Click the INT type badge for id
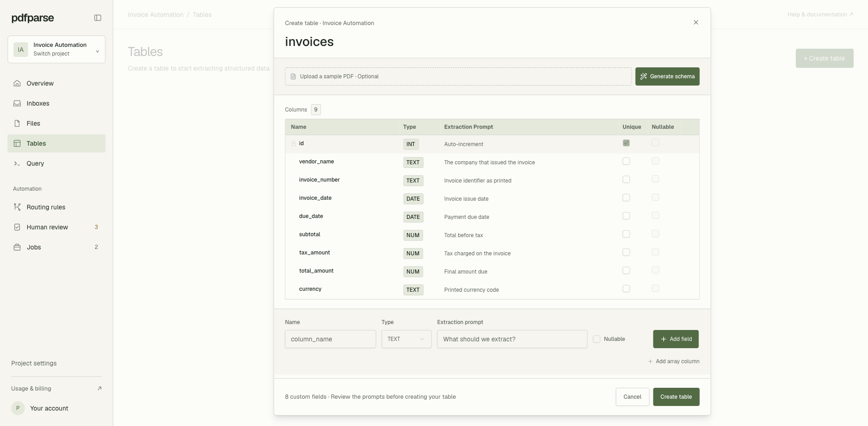This screenshot has height=426, width=868. [x=411, y=144]
